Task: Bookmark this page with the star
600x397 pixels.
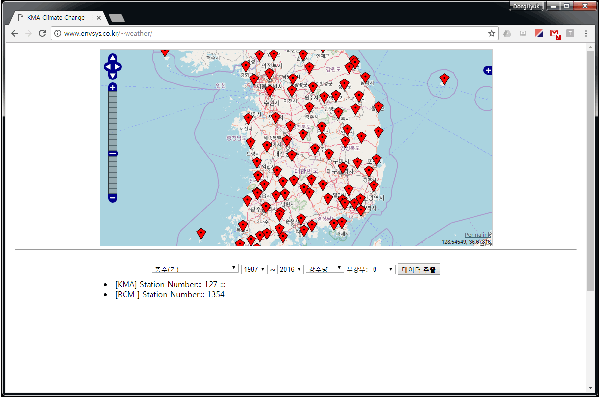Action: click(492, 34)
